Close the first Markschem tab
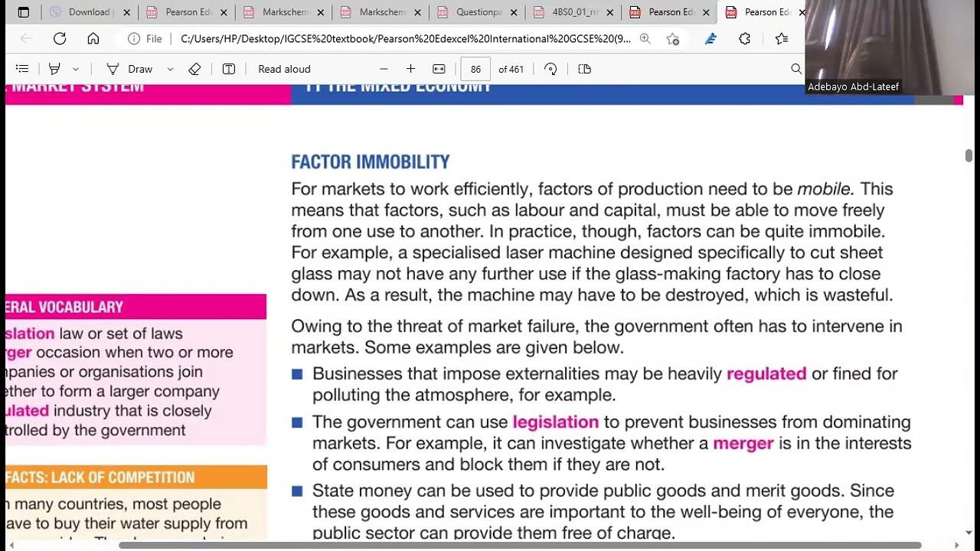The image size is (980, 551). (x=321, y=12)
